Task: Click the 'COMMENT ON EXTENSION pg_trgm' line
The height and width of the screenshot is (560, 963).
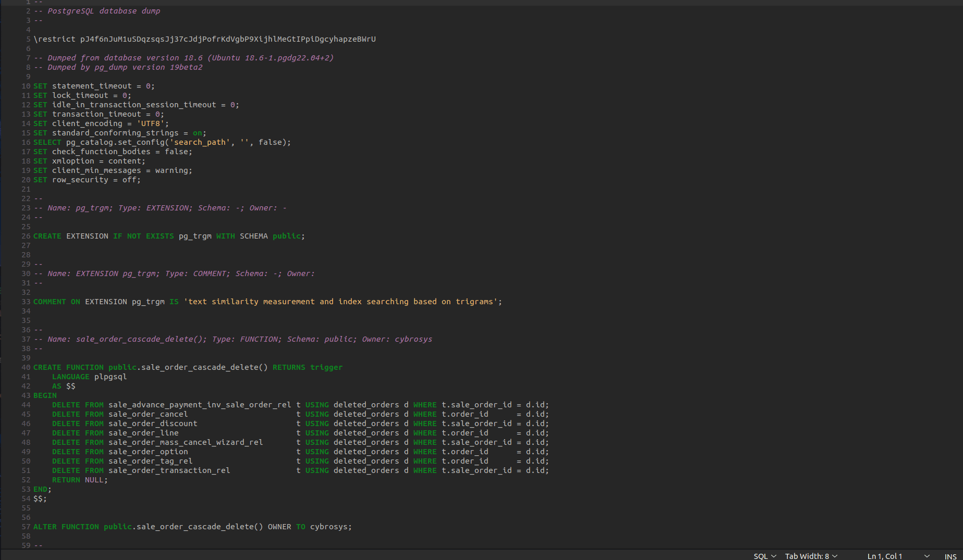Action: click(267, 302)
